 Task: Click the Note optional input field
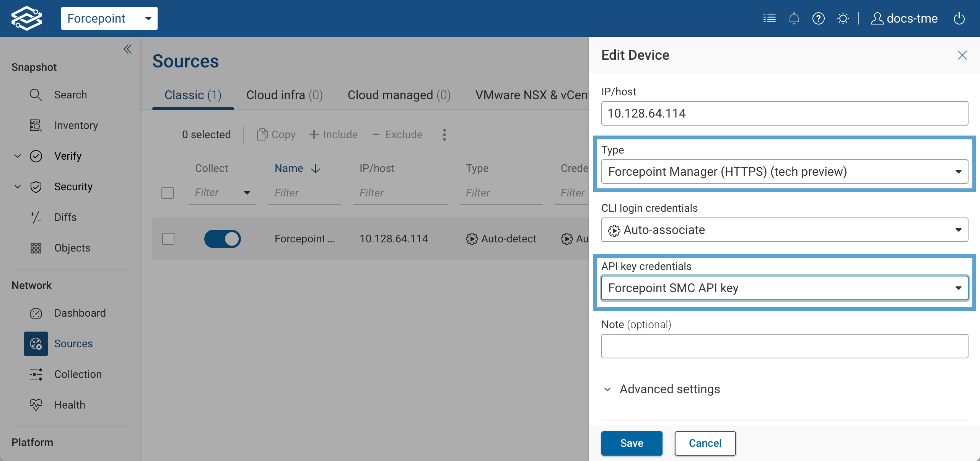pos(784,346)
